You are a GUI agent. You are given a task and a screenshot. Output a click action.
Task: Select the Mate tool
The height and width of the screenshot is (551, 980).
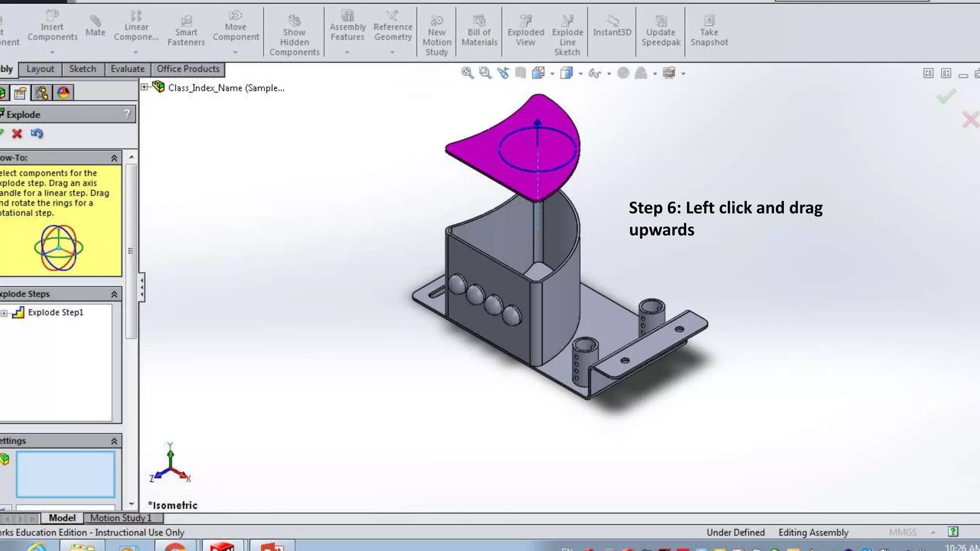click(95, 26)
